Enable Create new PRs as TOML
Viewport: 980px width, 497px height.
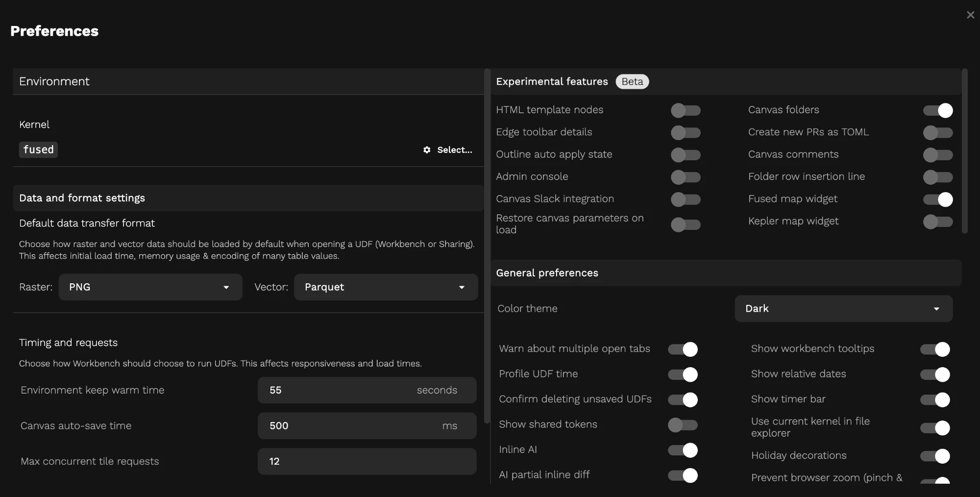pos(938,132)
